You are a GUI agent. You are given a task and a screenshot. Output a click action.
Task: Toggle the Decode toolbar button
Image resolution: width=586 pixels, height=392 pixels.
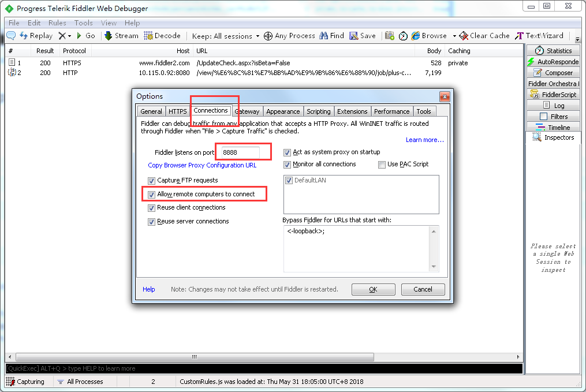pos(162,35)
